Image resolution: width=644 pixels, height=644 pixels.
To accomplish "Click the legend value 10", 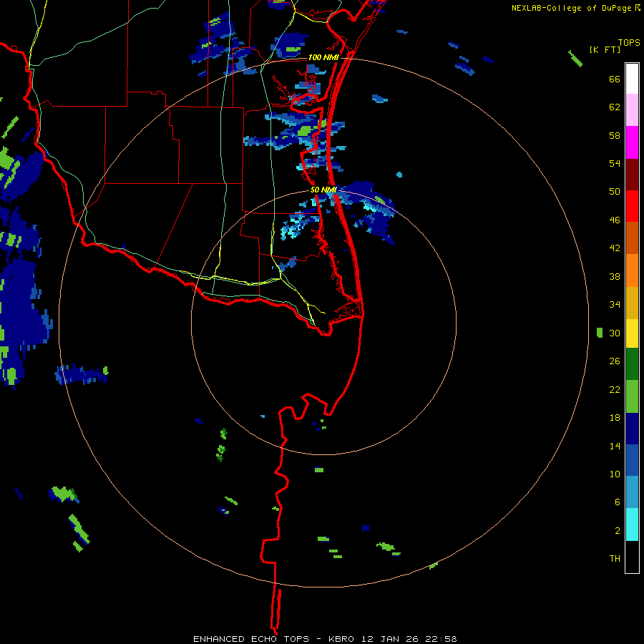I will tap(615, 474).
